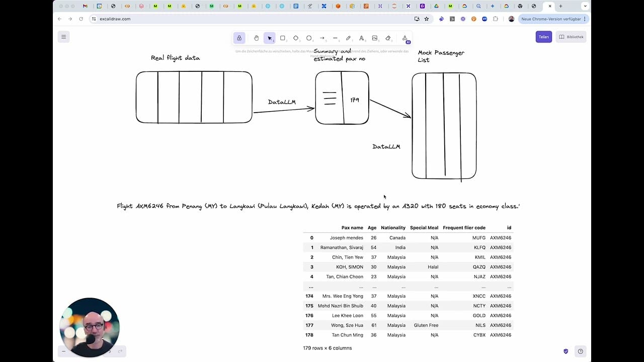
Task: Select the freehand Draw tool
Action: point(348,38)
